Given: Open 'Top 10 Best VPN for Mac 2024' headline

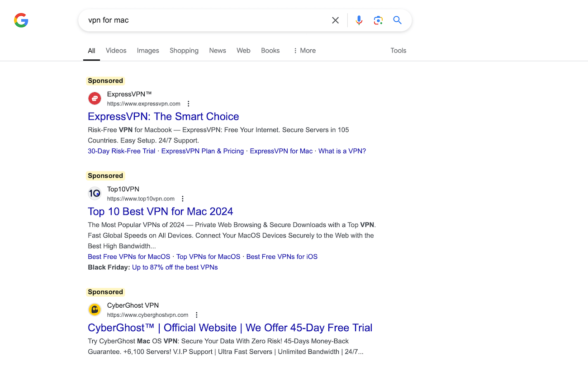Looking at the screenshot, I should click(x=161, y=211).
